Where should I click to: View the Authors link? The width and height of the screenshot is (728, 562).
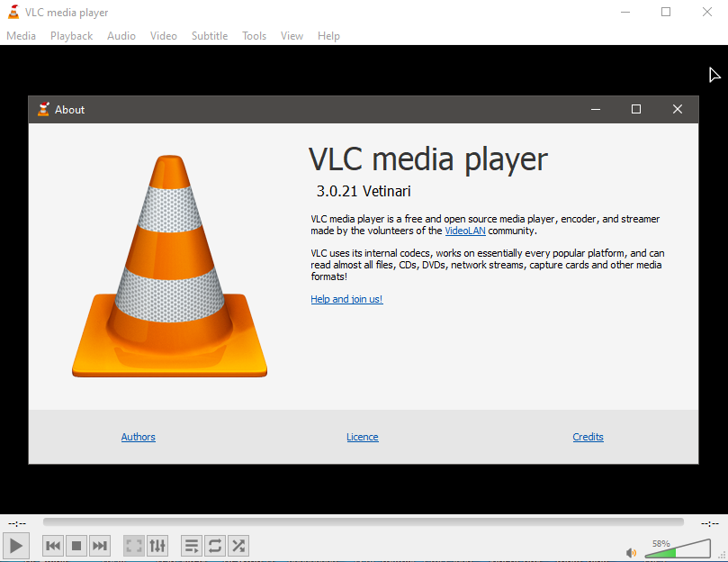tap(139, 437)
